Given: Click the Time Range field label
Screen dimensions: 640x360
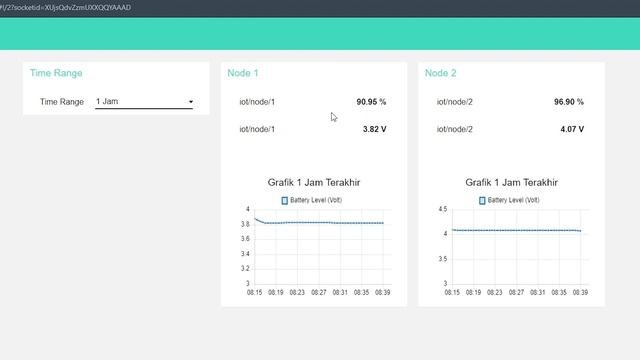Looking at the screenshot, I should (62, 102).
